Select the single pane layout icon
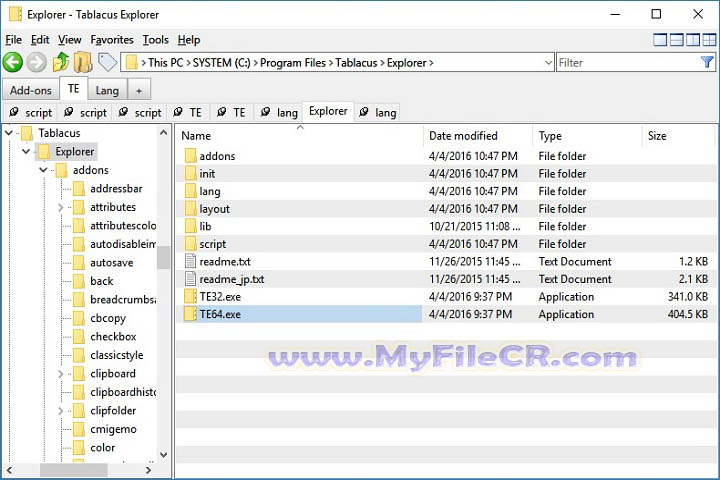Screen dimensions: 720x480 click(x=660, y=40)
